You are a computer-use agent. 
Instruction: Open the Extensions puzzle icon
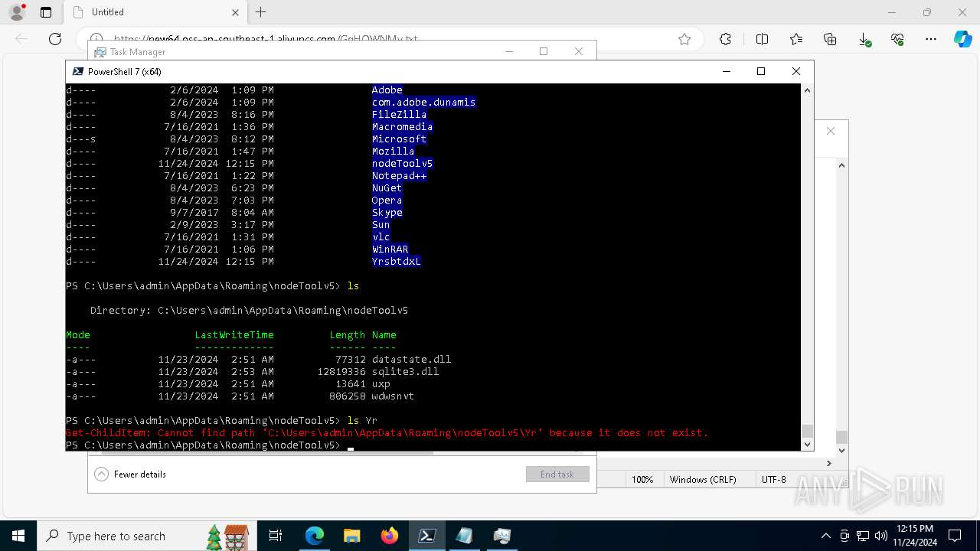click(725, 39)
